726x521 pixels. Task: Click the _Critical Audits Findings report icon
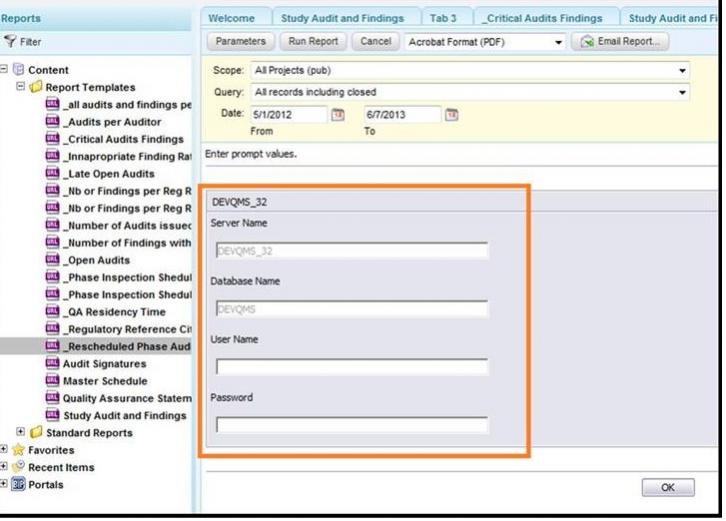[x=52, y=138]
